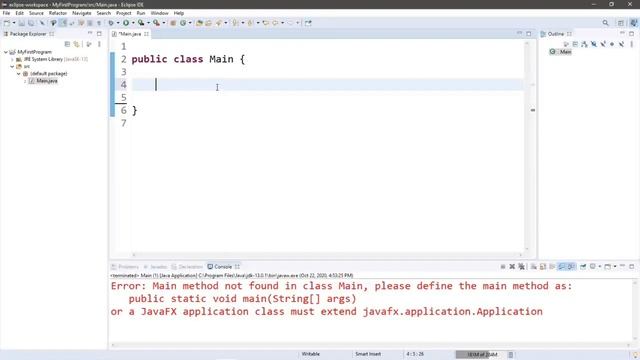Collapse the src folder node
The width and height of the screenshot is (640, 360).
tap(12, 66)
